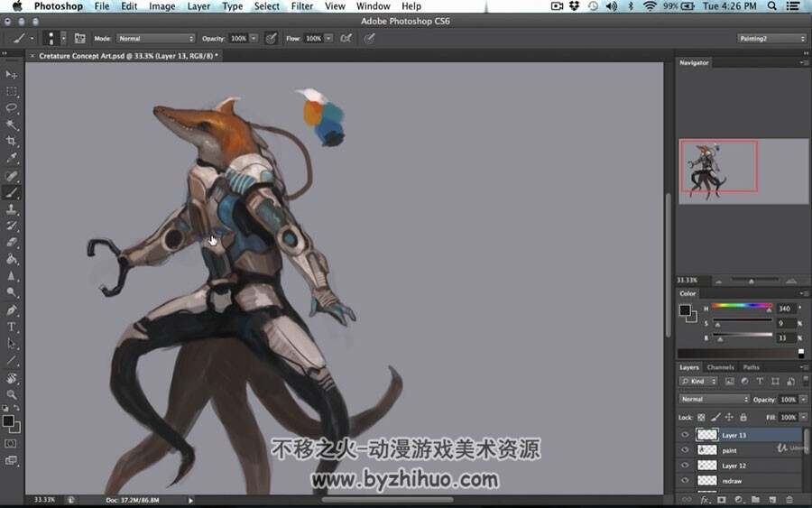Swap foreground and background colors

click(16, 408)
